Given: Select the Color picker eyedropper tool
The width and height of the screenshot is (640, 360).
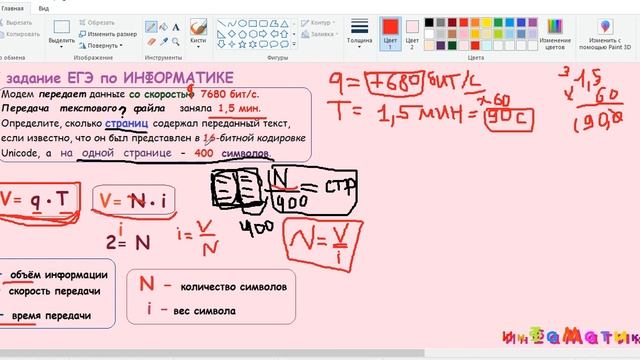Looking at the screenshot, I should [164, 41].
